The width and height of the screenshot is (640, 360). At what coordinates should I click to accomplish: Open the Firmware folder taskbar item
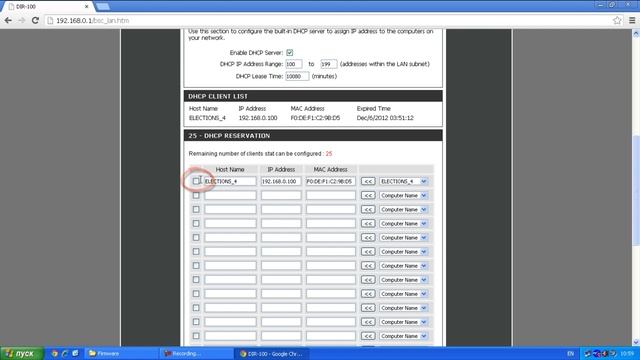click(122, 353)
